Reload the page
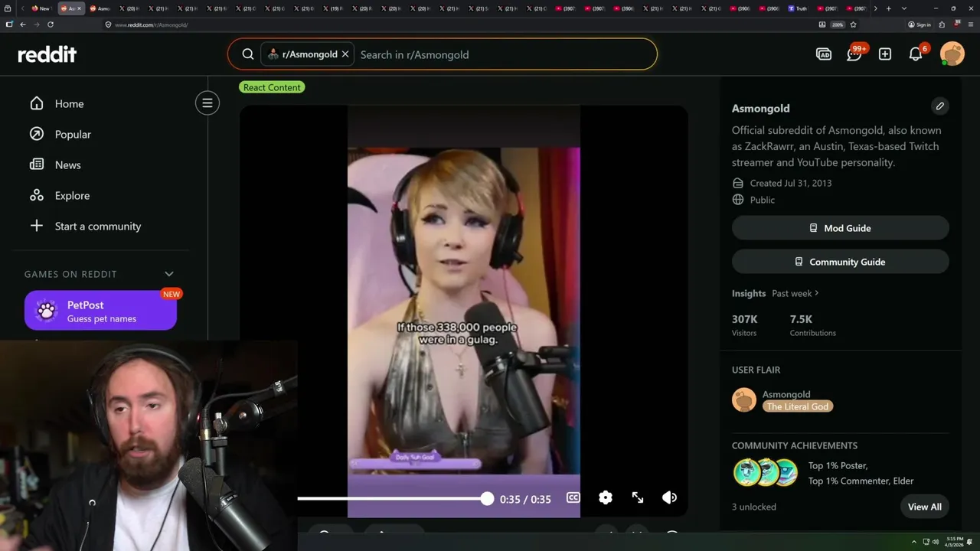980x551 pixels. tap(51, 24)
